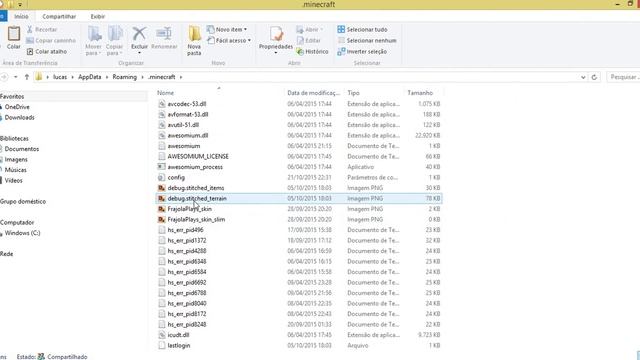Click the Excluir X icon

(x=139, y=34)
